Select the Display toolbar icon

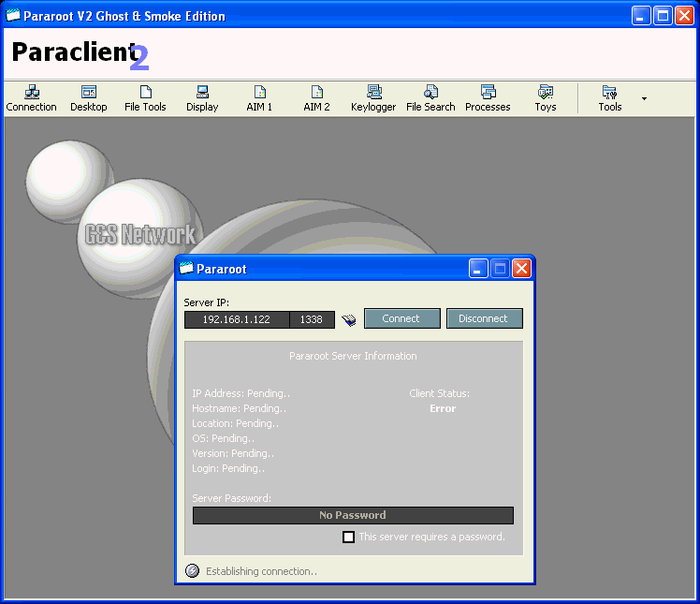coord(202,98)
